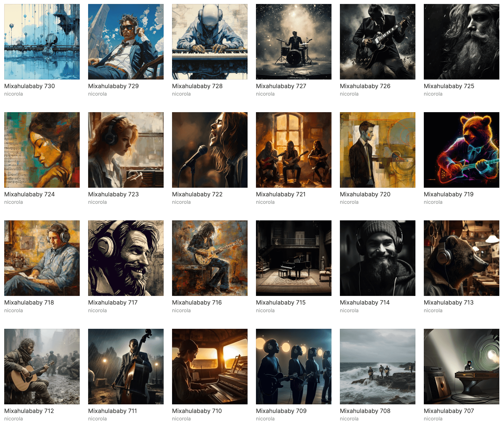Click the neon bear guitarist cover
The height and width of the screenshot is (430, 504).
(461, 150)
